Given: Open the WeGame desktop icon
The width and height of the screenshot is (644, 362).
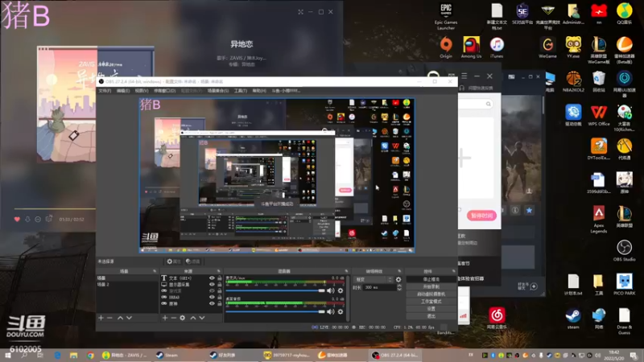Looking at the screenshot, I should [547, 47].
